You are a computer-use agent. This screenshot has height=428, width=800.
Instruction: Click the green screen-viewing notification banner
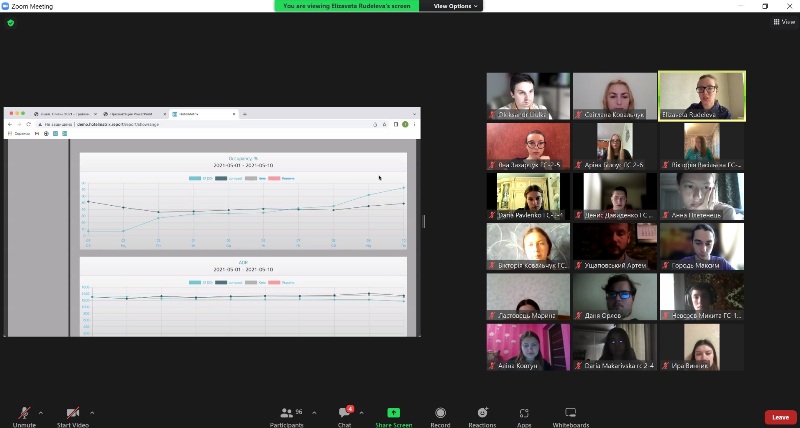[x=346, y=6]
